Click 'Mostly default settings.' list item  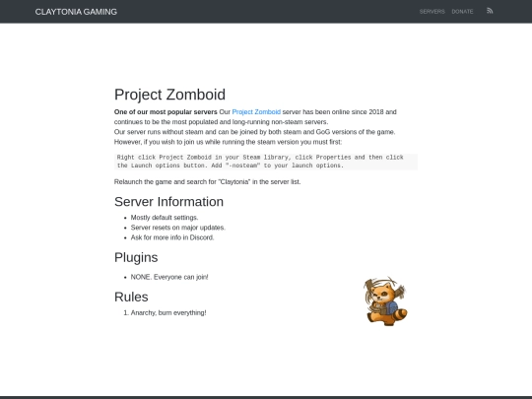(165, 218)
